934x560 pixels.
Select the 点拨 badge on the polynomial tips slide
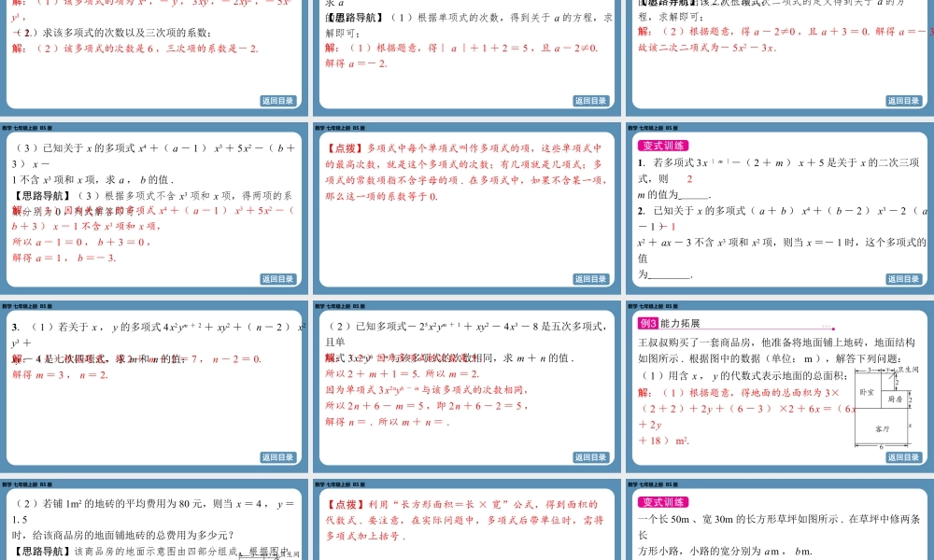click(344, 147)
